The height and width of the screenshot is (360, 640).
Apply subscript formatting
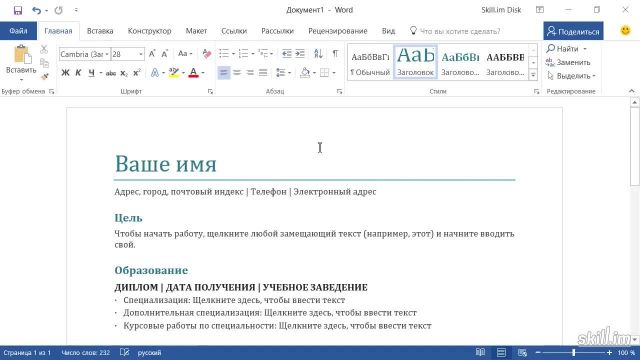click(x=124, y=73)
